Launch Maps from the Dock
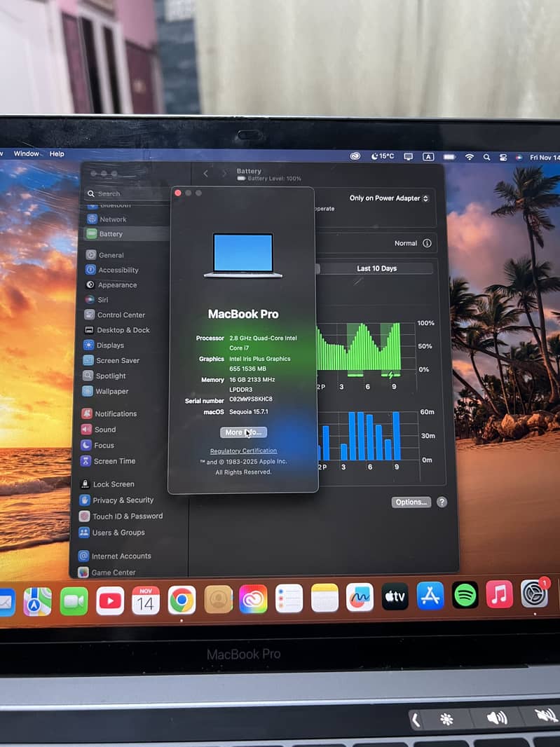560x747 pixels. coord(38,601)
